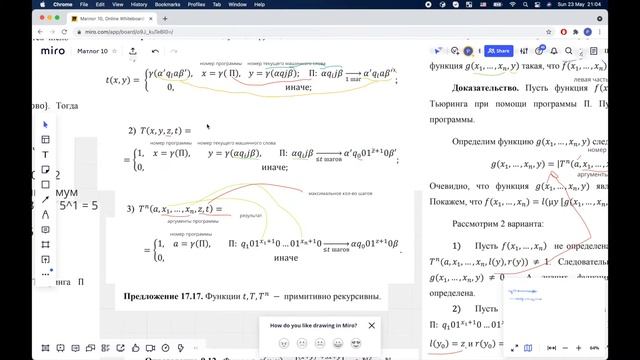Close the drawing feedback popup

(371, 325)
